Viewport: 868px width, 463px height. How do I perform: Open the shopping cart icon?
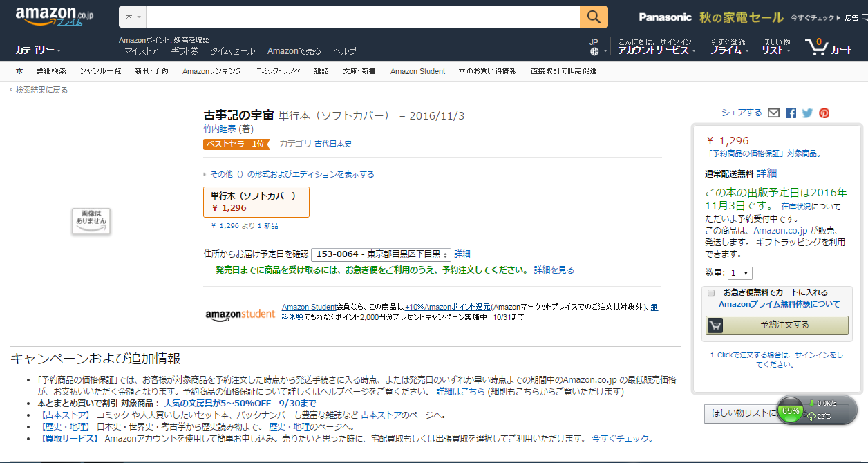(816, 47)
